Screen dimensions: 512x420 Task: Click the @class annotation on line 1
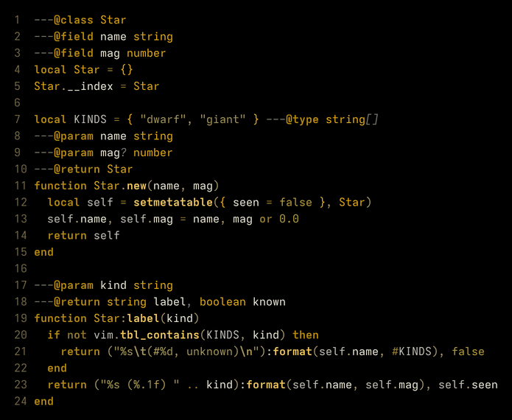74,20
